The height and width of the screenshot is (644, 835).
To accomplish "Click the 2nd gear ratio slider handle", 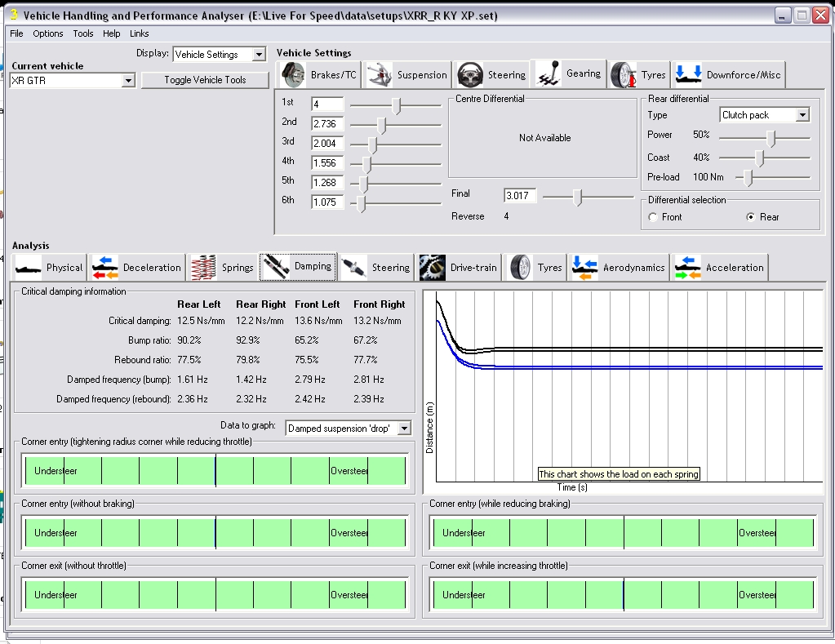I will click(381, 125).
